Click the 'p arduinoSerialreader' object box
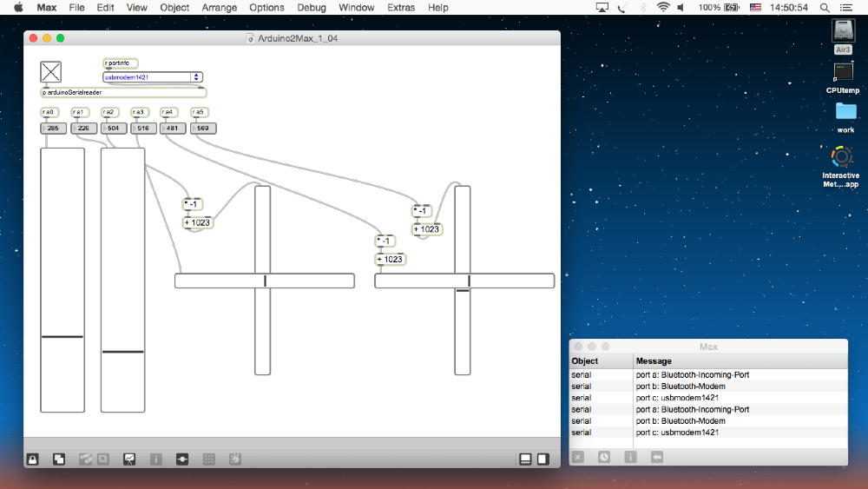Viewport: 868px width, 489px height. point(123,92)
